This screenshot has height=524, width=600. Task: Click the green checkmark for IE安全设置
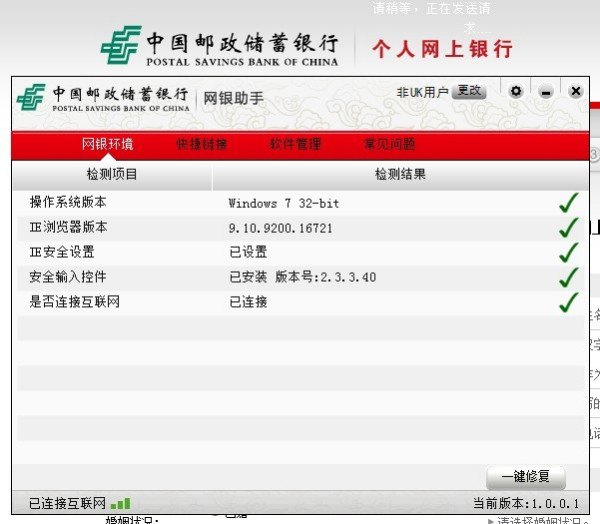pos(569,253)
